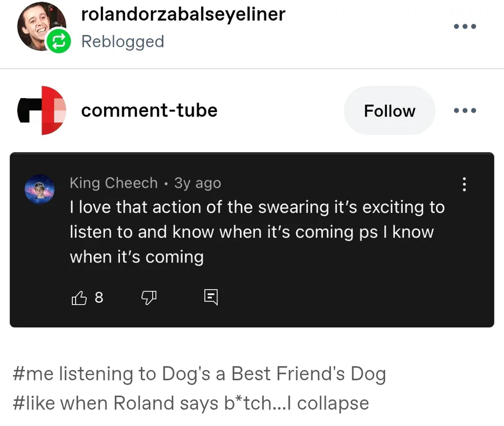The height and width of the screenshot is (426, 504).
Task: Open the comment screenshot image text
Action: pos(256,232)
